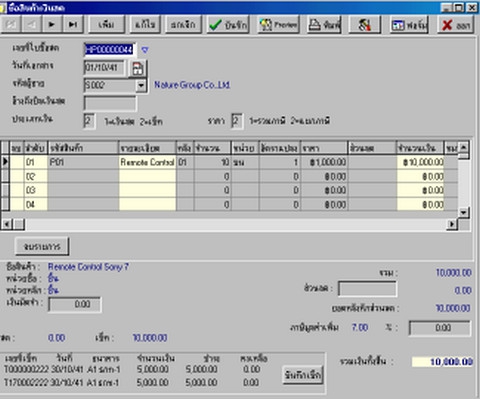Click the sequence cell 03

pyautogui.click(x=36, y=190)
